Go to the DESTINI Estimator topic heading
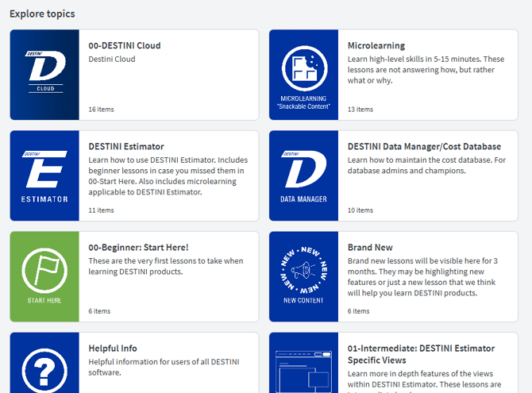The height and width of the screenshot is (393, 532). (x=126, y=147)
